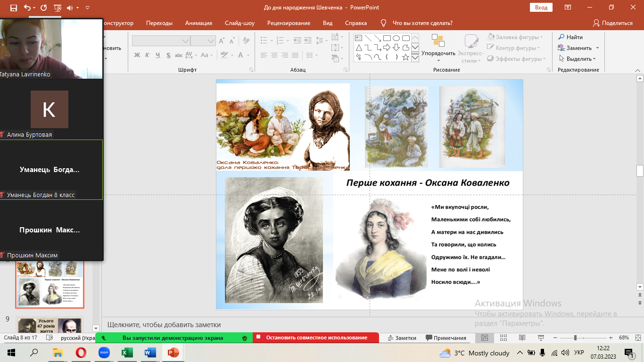Start slideshow from status bar icon
Screen dimensions: 644x362
coord(541,338)
